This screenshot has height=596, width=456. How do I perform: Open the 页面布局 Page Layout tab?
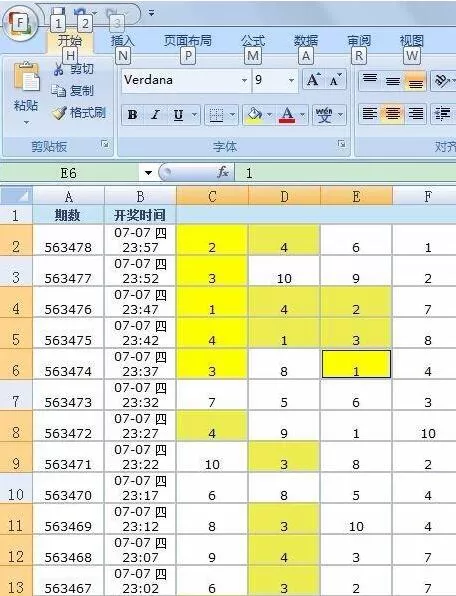point(188,40)
